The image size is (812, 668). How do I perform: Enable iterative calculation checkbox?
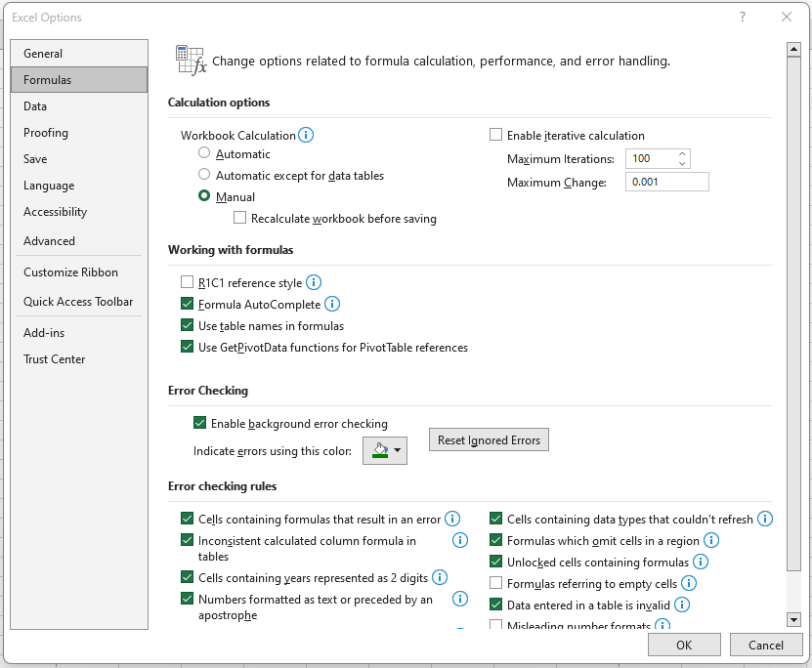(x=495, y=136)
